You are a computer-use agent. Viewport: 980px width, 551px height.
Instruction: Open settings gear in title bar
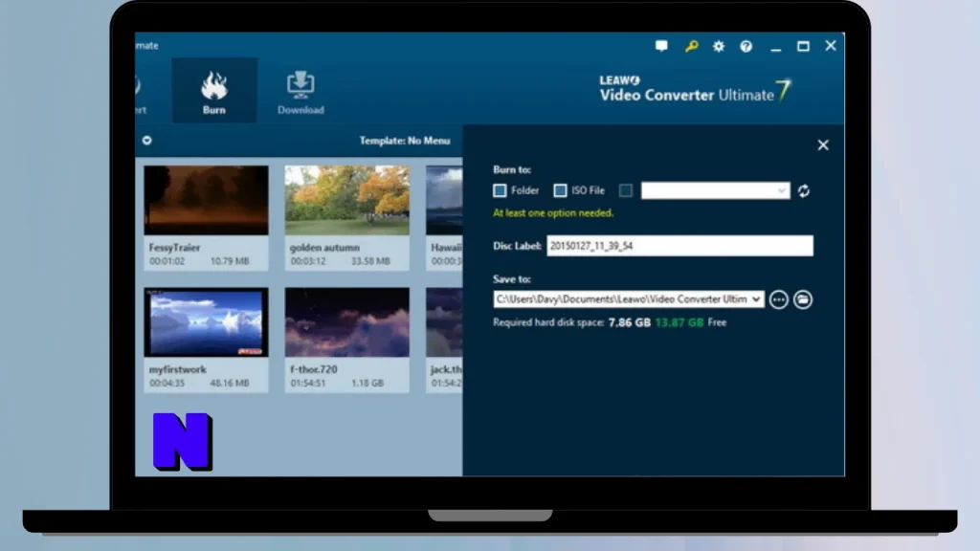coord(719,46)
